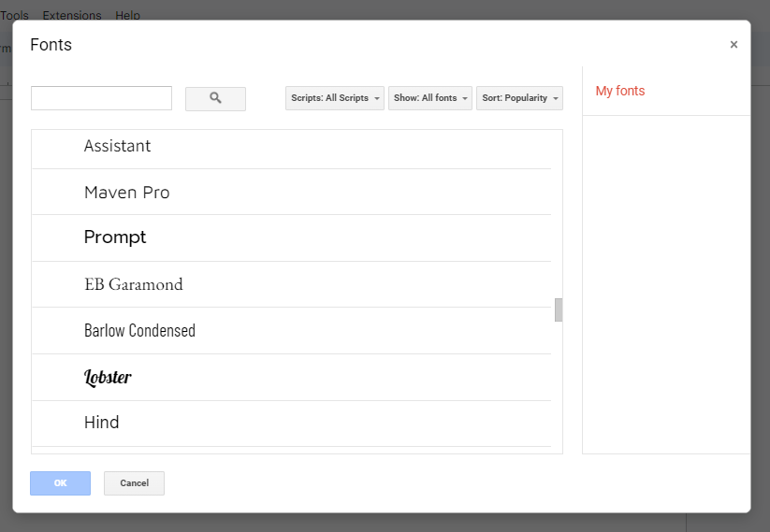
Task: Click the magnifying glass search button
Action: 215,98
